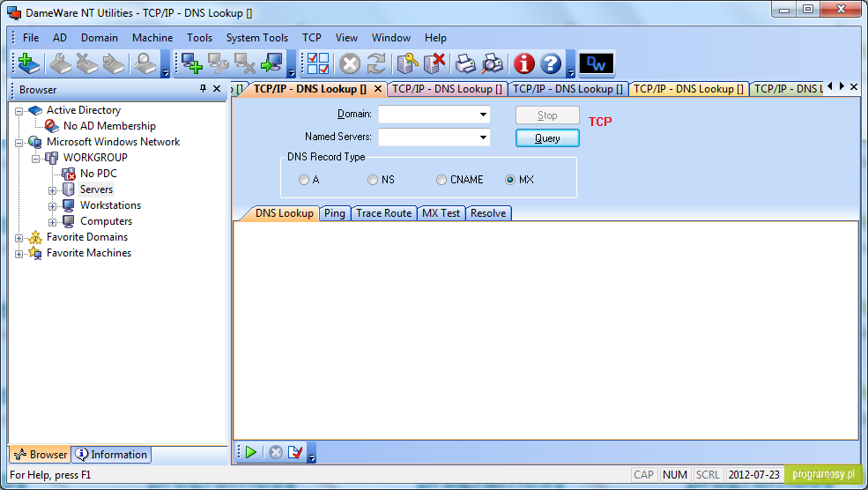
Task: Click the checkbox grid select-all toolbar icon
Action: click(318, 63)
